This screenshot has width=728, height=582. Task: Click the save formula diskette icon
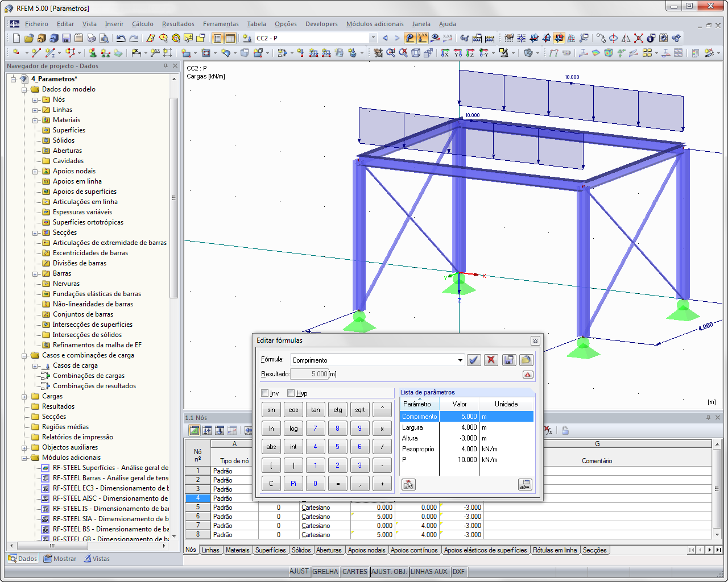click(x=509, y=360)
